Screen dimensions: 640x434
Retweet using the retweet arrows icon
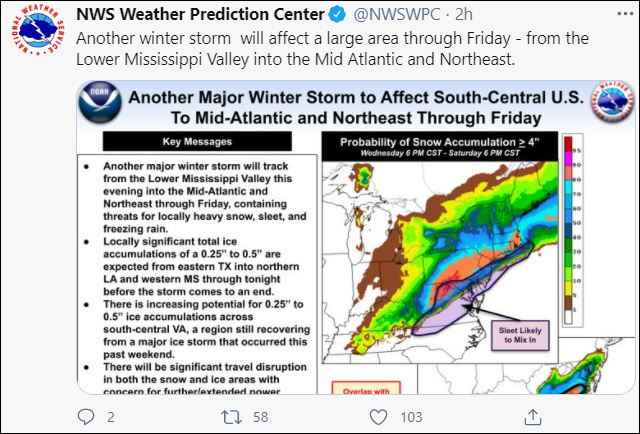[x=230, y=415]
